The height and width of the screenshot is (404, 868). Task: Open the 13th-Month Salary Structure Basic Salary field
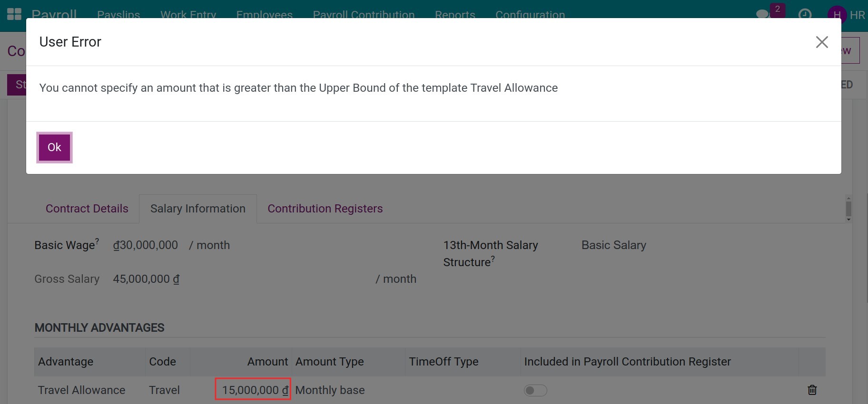(613, 245)
